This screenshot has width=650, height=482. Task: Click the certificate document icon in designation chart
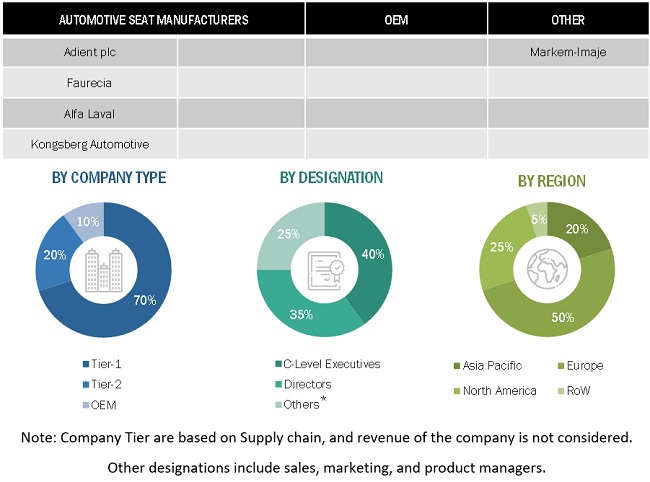(324, 269)
